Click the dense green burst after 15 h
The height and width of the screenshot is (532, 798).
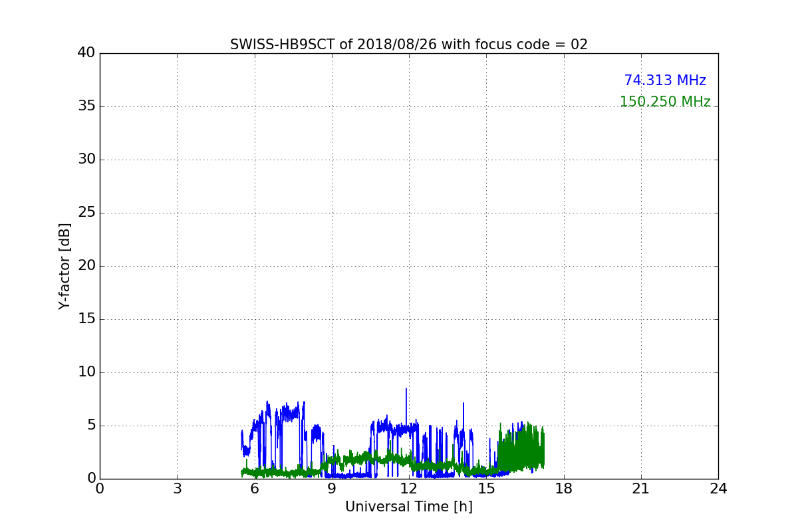pos(521,449)
